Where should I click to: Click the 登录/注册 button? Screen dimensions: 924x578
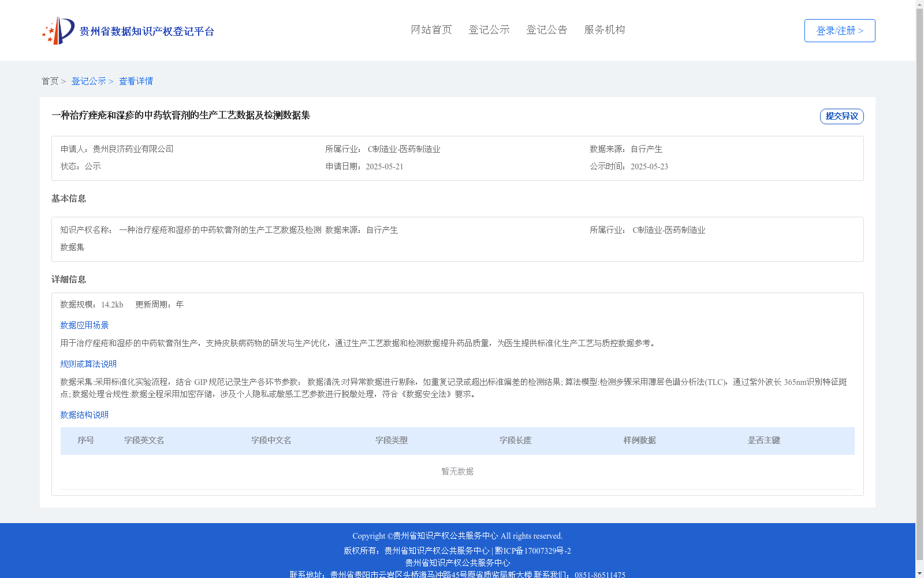point(840,31)
